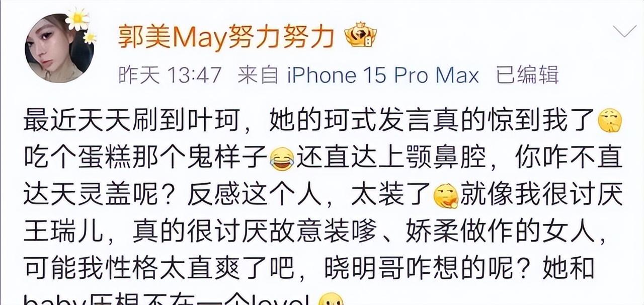
Task: Click the large daisy decoration on avatar
Action: 77,19
